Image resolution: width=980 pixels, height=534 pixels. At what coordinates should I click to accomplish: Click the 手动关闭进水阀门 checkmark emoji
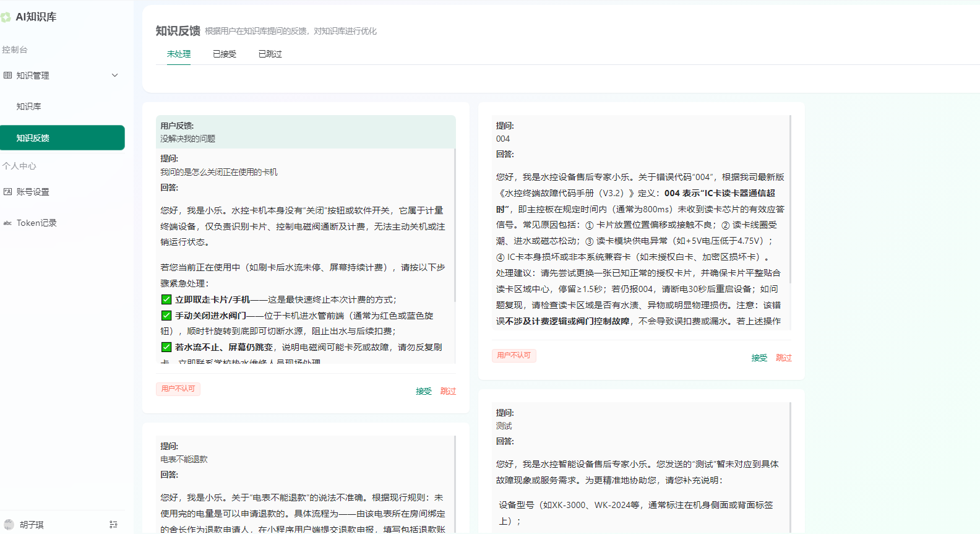(x=166, y=316)
